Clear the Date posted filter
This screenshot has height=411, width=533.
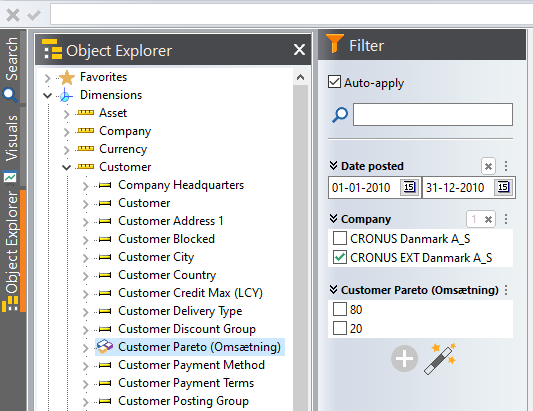[488, 167]
